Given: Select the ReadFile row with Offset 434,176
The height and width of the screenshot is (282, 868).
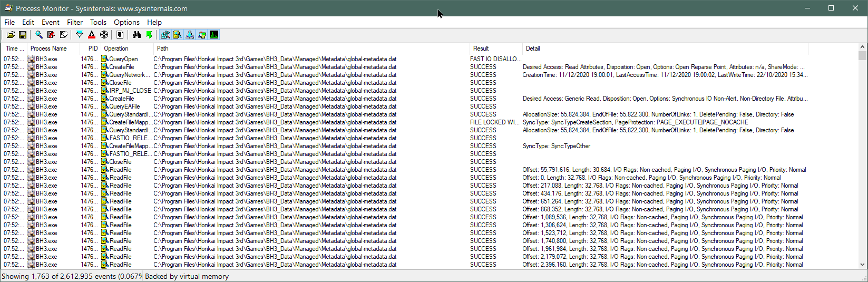Looking at the screenshot, I should [x=405, y=193].
